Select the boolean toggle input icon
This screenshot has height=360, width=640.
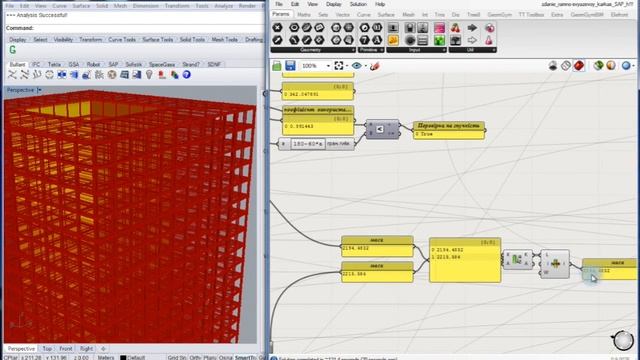click(x=410, y=28)
